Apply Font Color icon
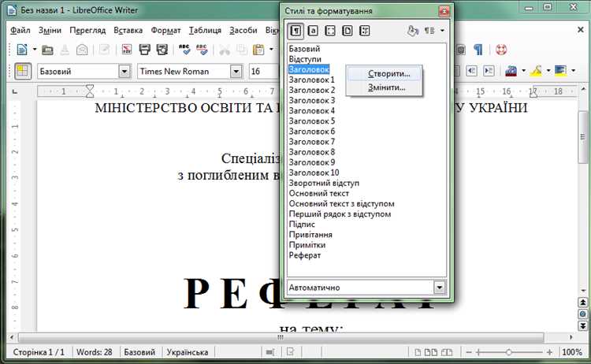Viewport: 591px width, 364px height. (x=511, y=71)
